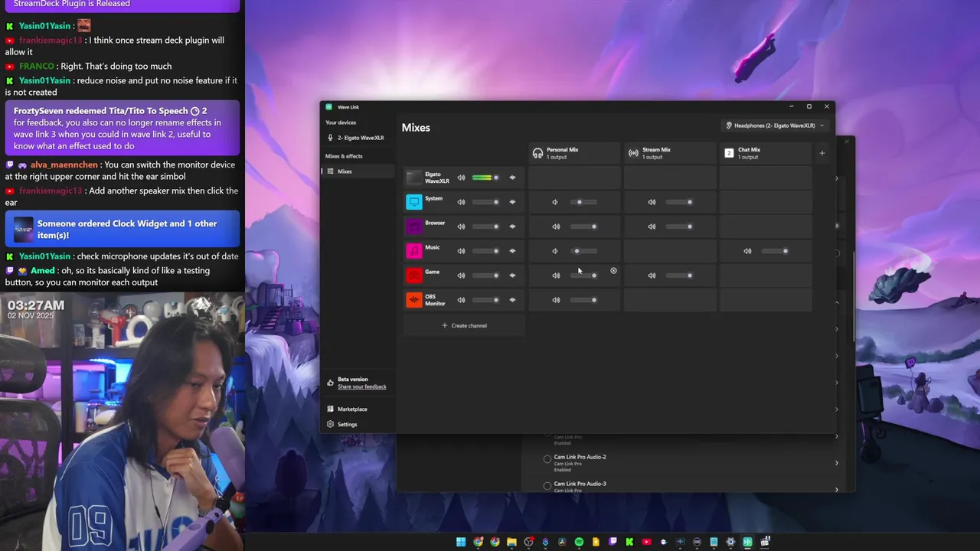980x551 pixels.
Task: Open effects for the Browser channel
Action: click(512, 227)
